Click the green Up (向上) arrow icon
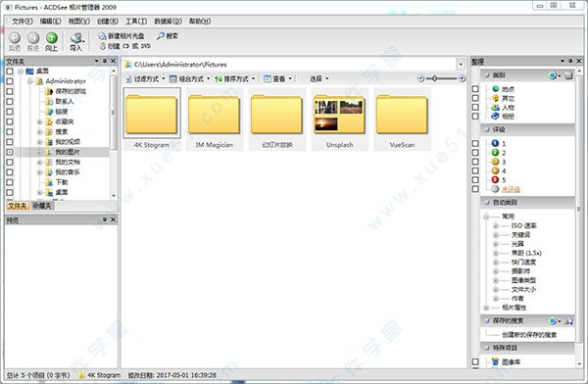588x384 pixels. tap(51, 38)
